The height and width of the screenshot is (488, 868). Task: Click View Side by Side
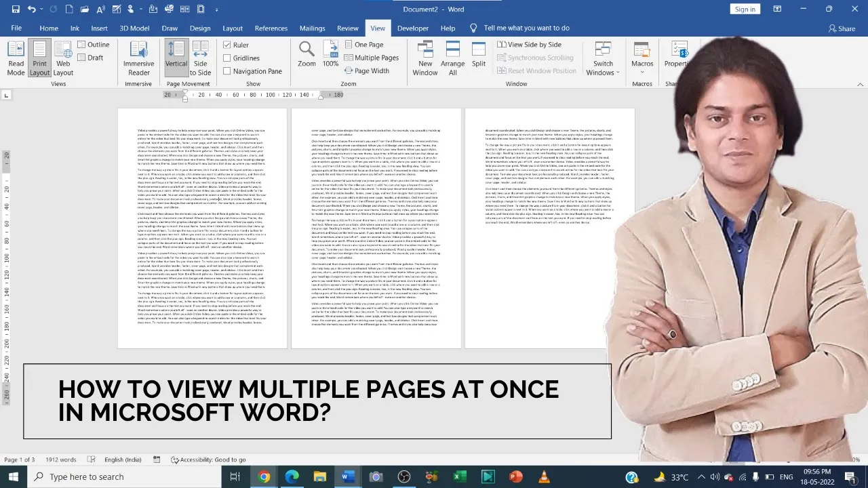point(530,45)
